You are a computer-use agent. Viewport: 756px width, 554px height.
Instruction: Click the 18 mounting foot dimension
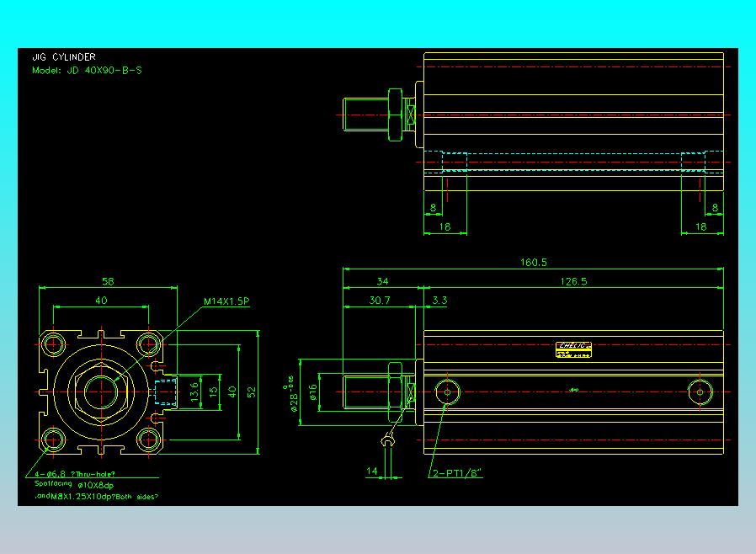tap(447, 226)
